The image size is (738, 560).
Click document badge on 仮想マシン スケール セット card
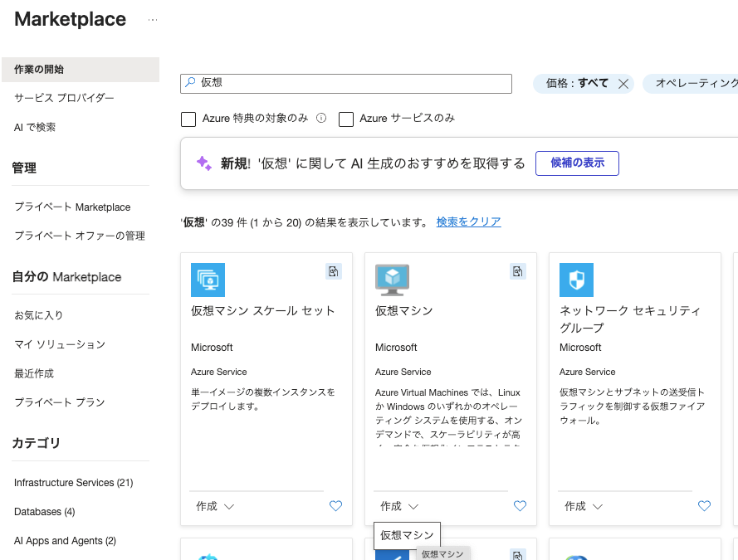click(x=333, y=271)
